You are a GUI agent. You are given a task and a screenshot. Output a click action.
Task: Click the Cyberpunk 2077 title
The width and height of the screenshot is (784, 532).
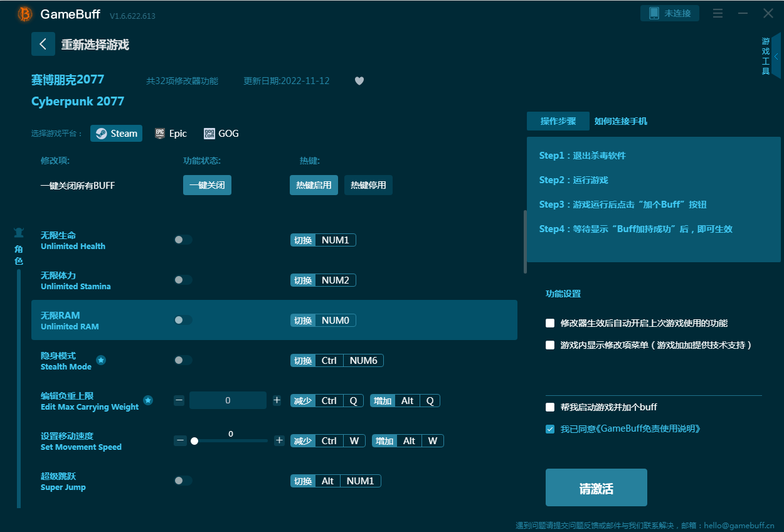coord(78,101)
